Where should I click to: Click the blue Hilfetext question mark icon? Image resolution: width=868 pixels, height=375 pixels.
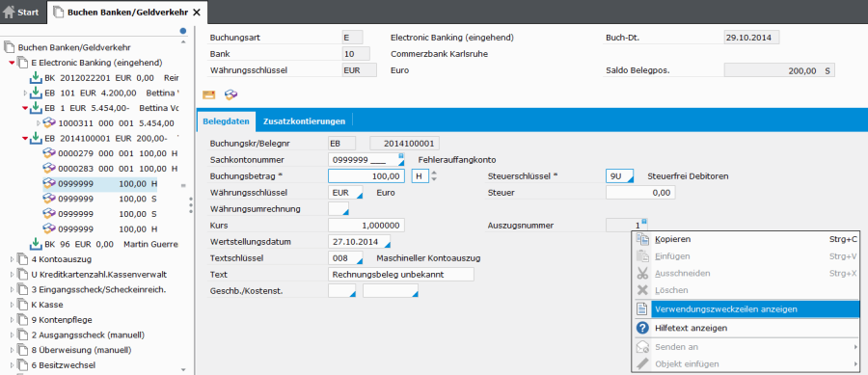(642, 328)
